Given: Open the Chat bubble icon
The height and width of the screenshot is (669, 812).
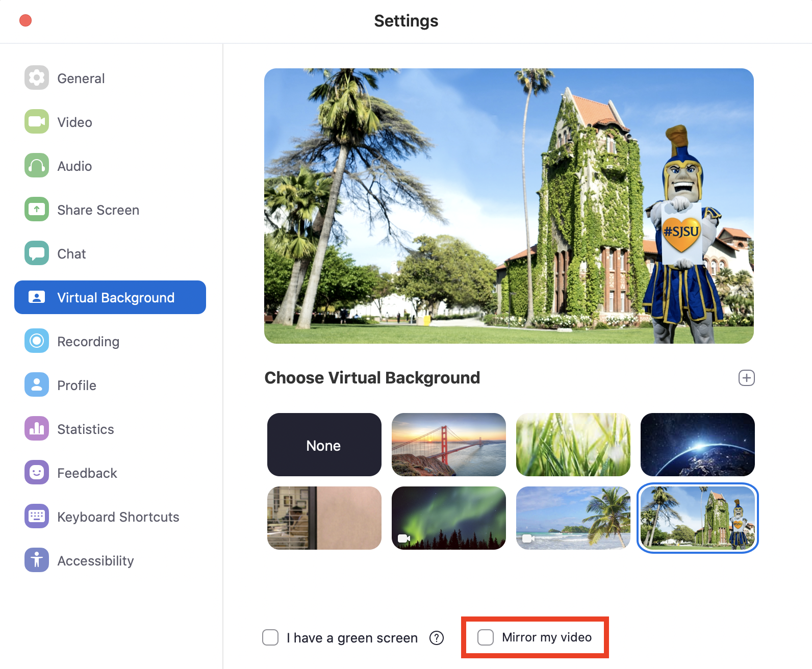Looking at the screenshot, I should tap(37, 253).
